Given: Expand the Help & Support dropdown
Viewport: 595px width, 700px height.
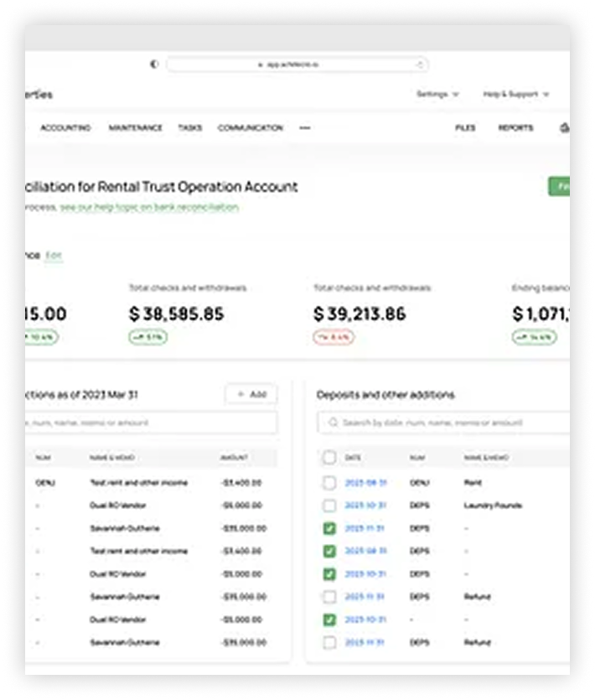Looking at the screenshot, I should pos(515,95).
